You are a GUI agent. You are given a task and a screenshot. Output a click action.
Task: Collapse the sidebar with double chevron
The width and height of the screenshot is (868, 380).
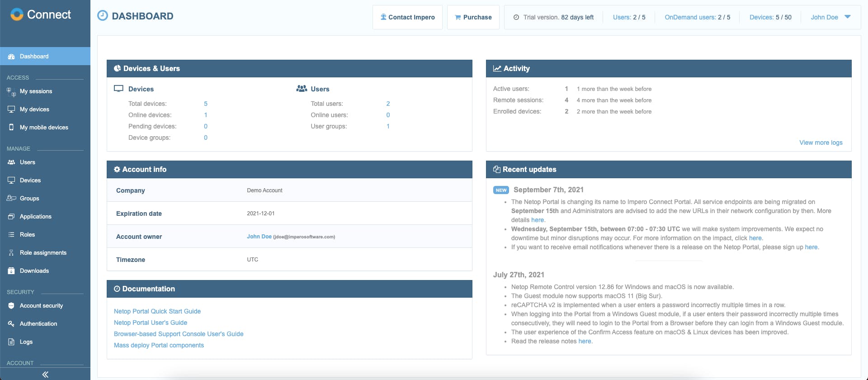(45, 375)
